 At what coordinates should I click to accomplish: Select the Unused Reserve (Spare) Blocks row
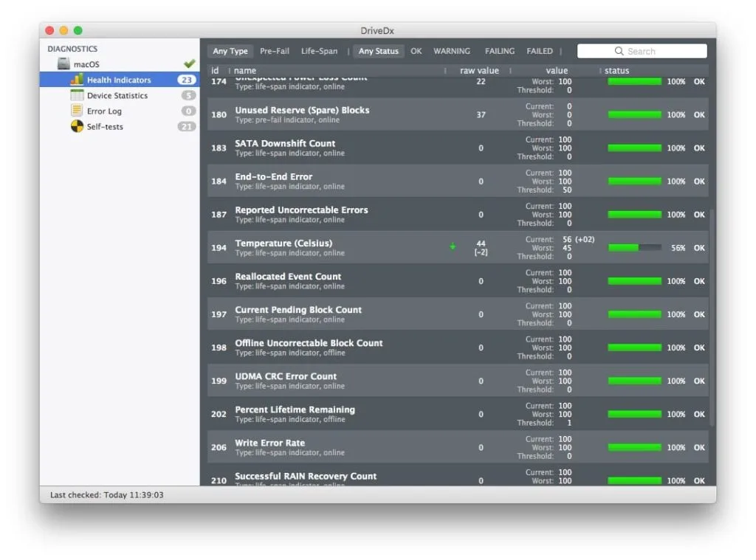(458, 114)
